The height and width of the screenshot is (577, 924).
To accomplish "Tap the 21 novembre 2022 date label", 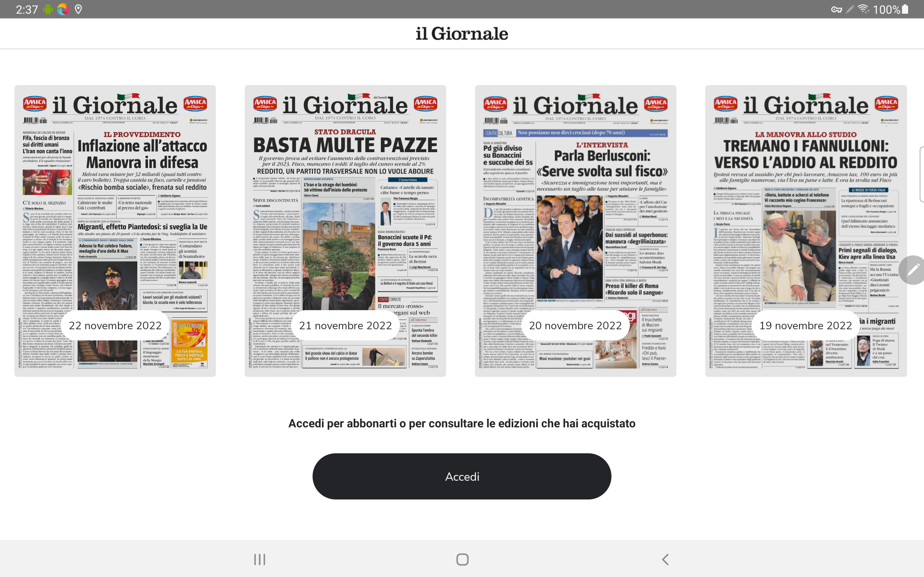I will tap(345, 326).
